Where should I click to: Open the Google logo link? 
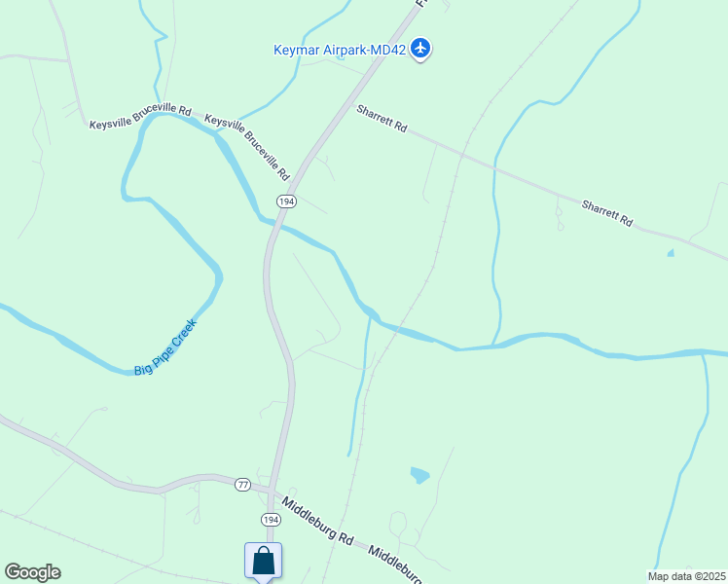coord(33,572)
